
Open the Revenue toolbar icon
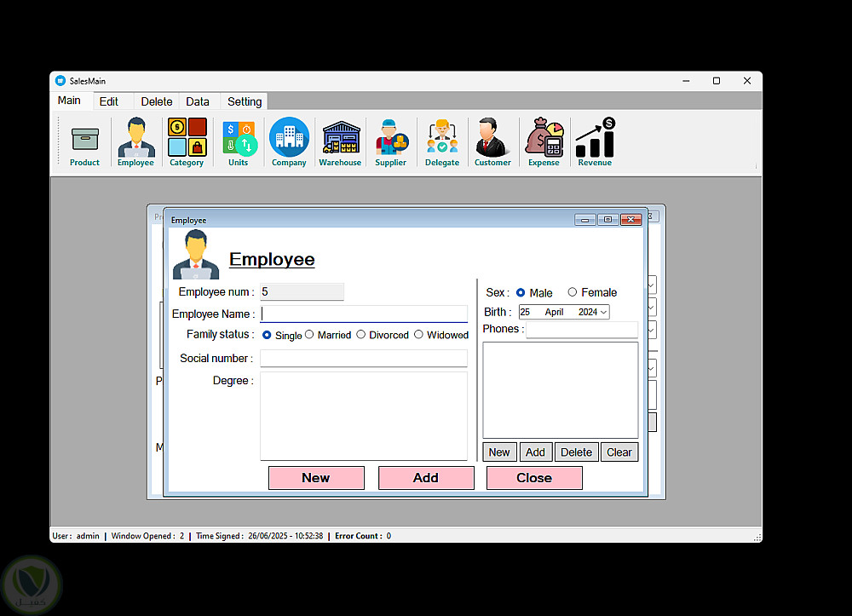595,143
